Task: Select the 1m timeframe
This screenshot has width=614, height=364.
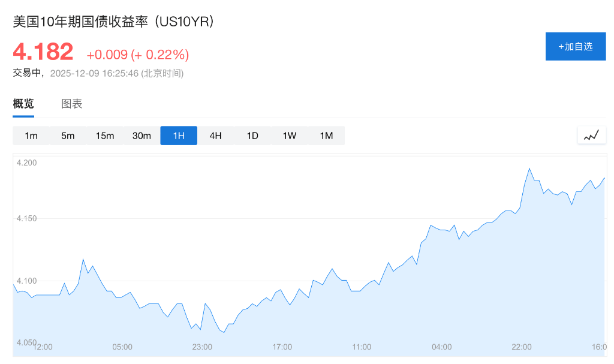Action: coord(31,136)
